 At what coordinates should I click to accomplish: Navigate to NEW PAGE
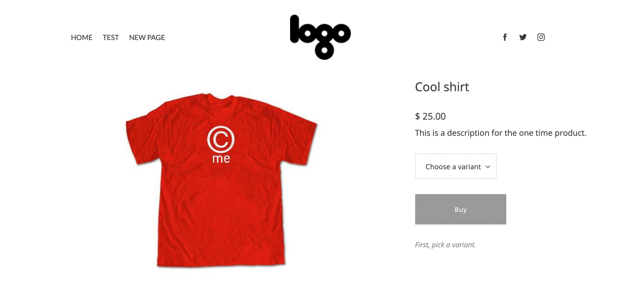tap(147, 37)
